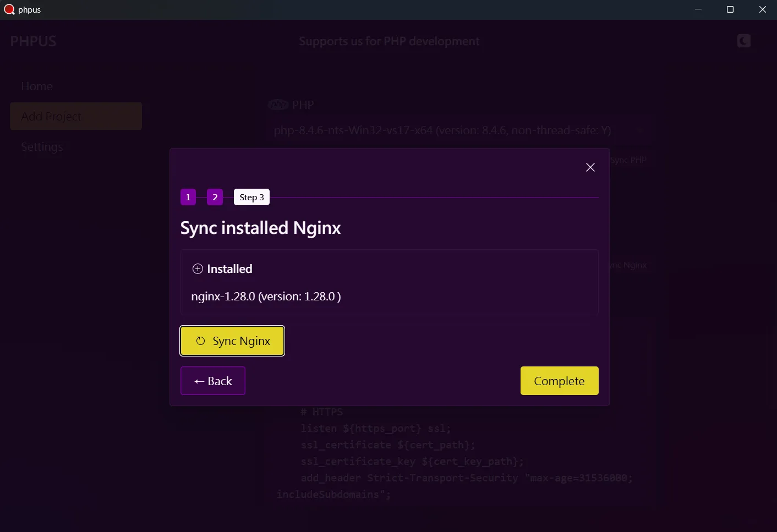Image resolution: width=777 pixels, height=532 pixels.
Task: Click the Sync Nginx button
Action: click(x=232, y=341)
